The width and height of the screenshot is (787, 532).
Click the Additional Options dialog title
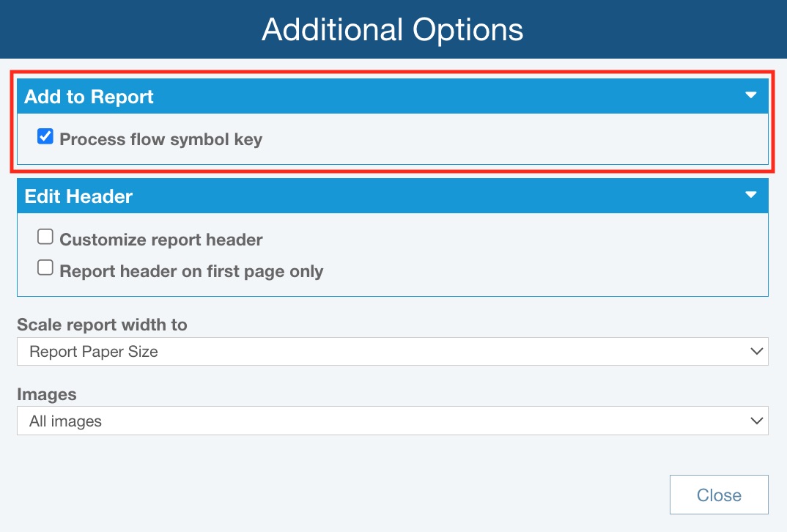point(393,29)
